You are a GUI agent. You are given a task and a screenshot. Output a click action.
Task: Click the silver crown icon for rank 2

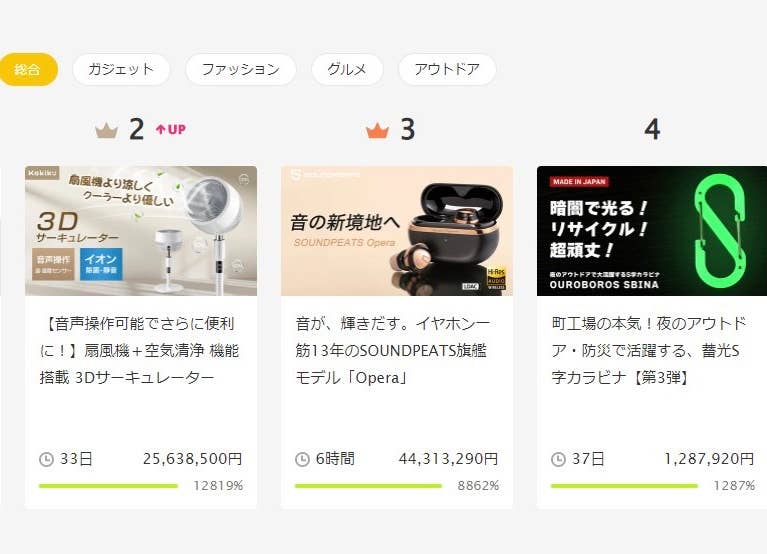[x=107, y=131]
